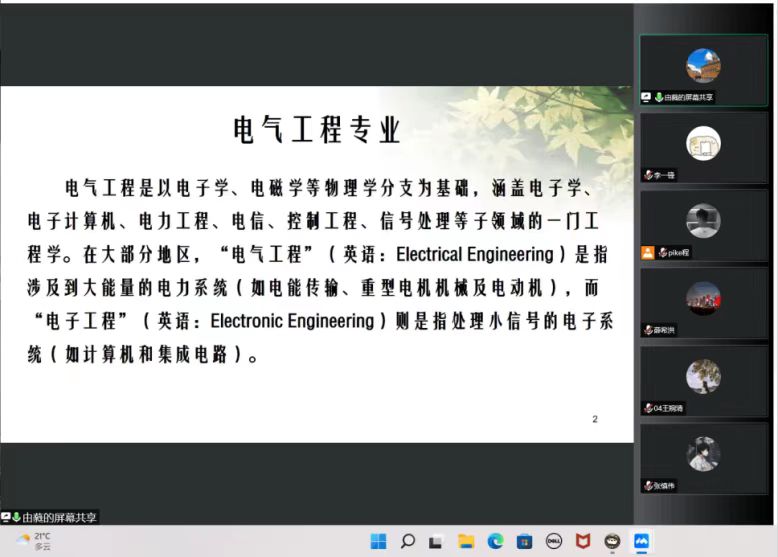The height and width of the screenshot is (557, 778).
Task: Click the penguin app icon in taskbar
Action: click(x=612, y=542)
